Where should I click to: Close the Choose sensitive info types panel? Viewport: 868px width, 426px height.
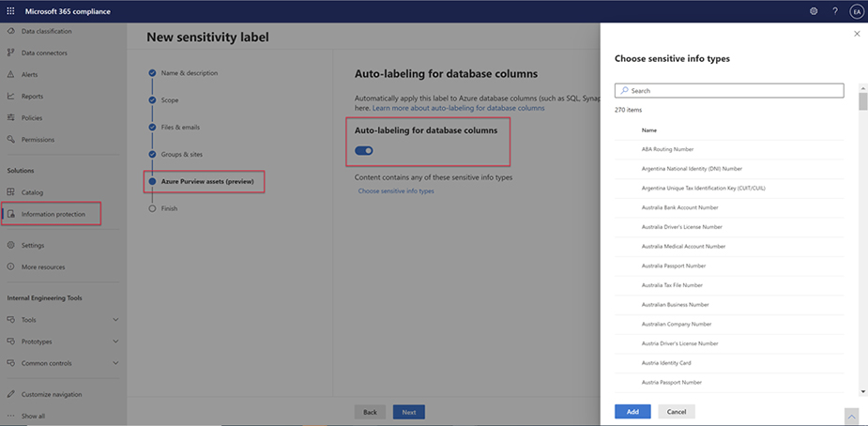tap(857, 34)
